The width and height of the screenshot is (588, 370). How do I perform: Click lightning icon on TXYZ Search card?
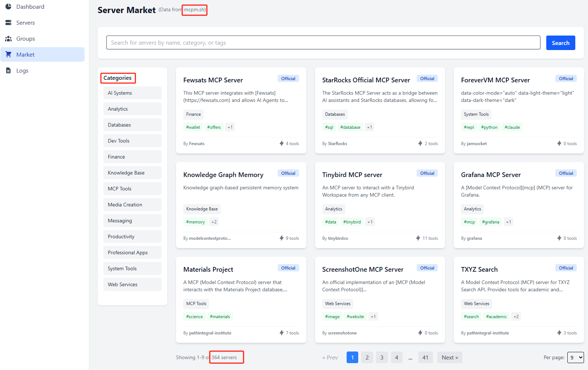coord(559,333)
